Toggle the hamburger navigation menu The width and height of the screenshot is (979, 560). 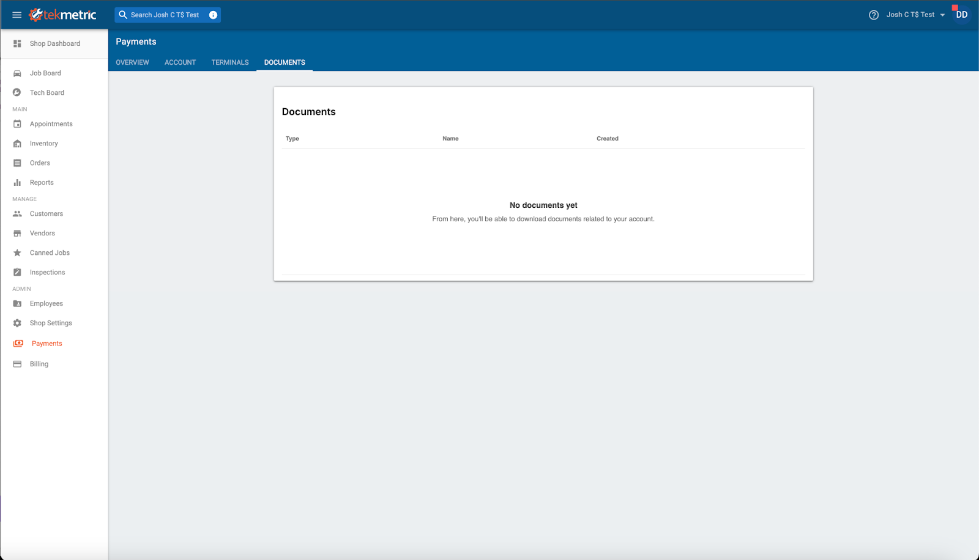(17, 15)
